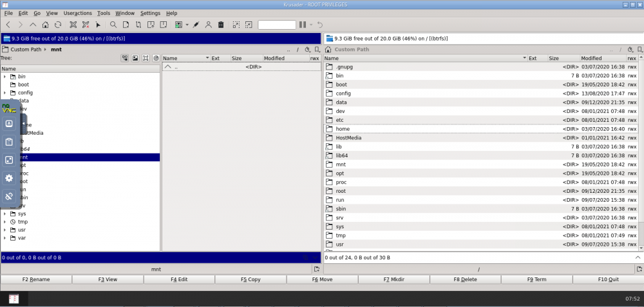Go to the home directory via toolbar

(45, 25)
